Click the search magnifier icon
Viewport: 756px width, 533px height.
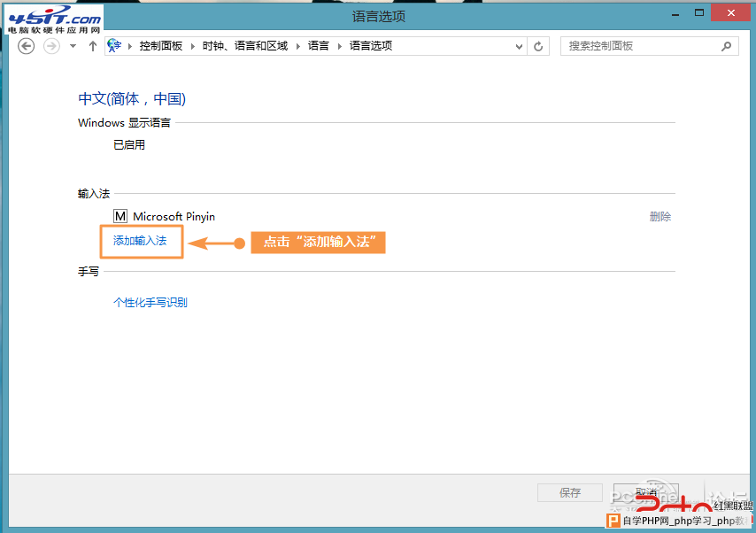point(727,46)
